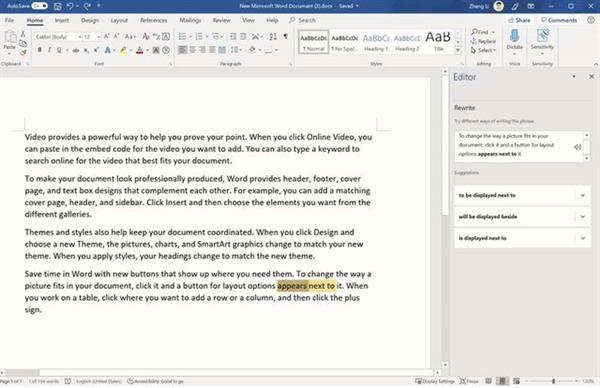Center the paragraph text
The height and width of the screenshot is (388, 600).
(192, 50)
